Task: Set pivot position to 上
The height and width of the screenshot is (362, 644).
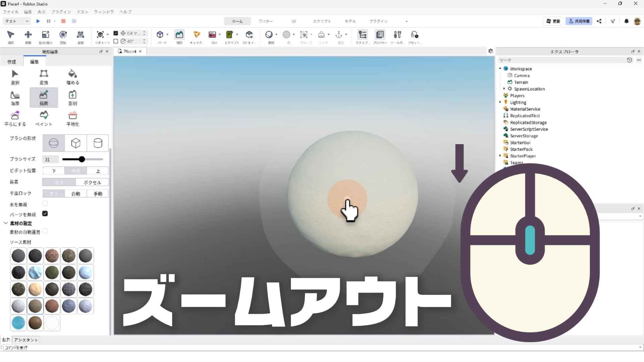Action: coord(98,171)
